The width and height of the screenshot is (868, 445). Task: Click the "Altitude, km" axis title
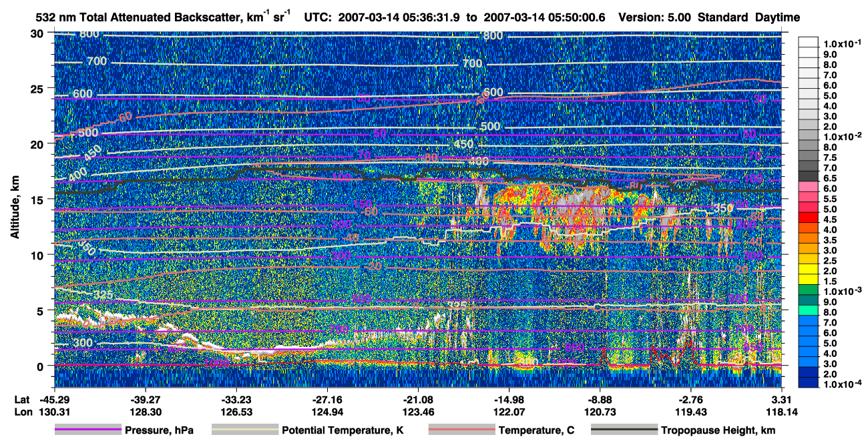pos(15,209)
